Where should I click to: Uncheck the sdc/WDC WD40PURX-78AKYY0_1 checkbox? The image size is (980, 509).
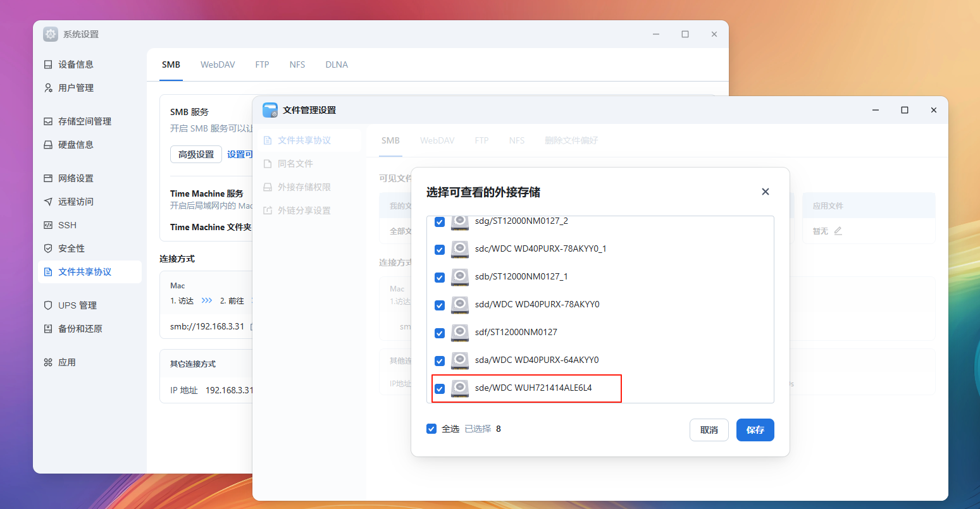(x=440, y=250)
